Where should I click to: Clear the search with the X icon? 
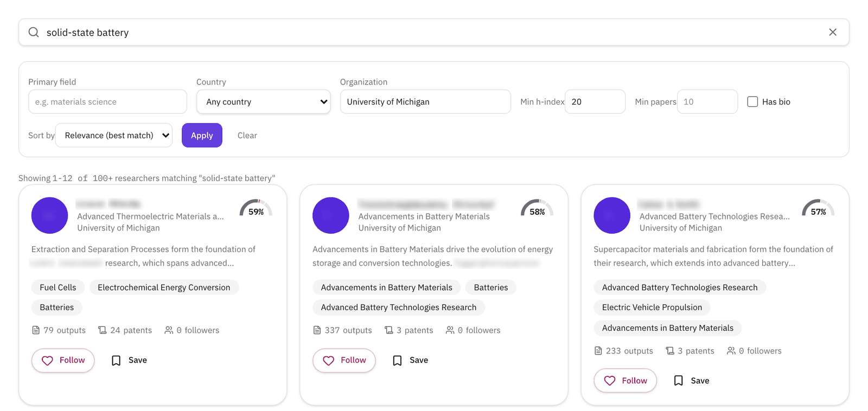[x=833, y=33]
